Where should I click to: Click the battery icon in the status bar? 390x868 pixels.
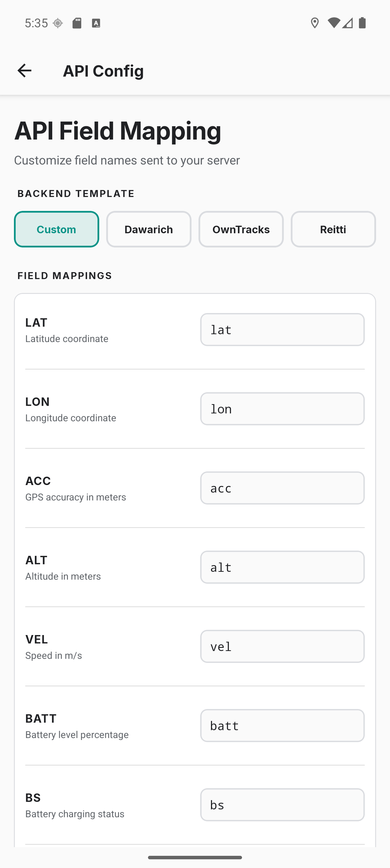363,23
